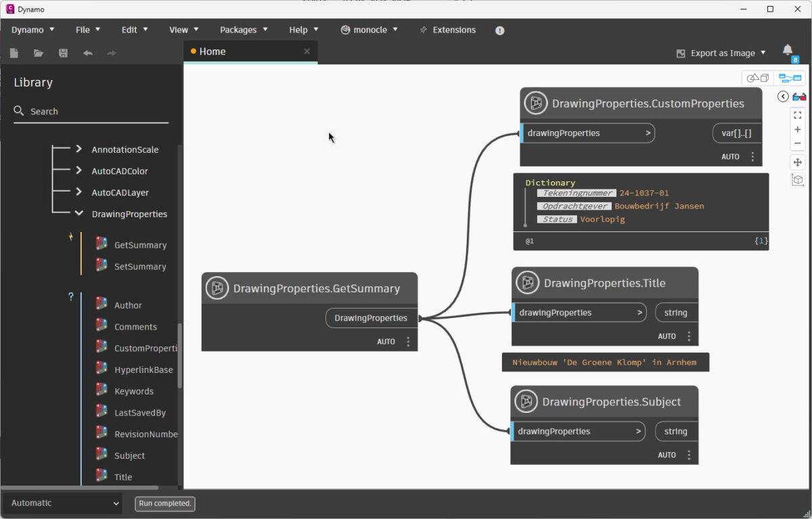
Task: Open the Edit menu
Action: 135,30
